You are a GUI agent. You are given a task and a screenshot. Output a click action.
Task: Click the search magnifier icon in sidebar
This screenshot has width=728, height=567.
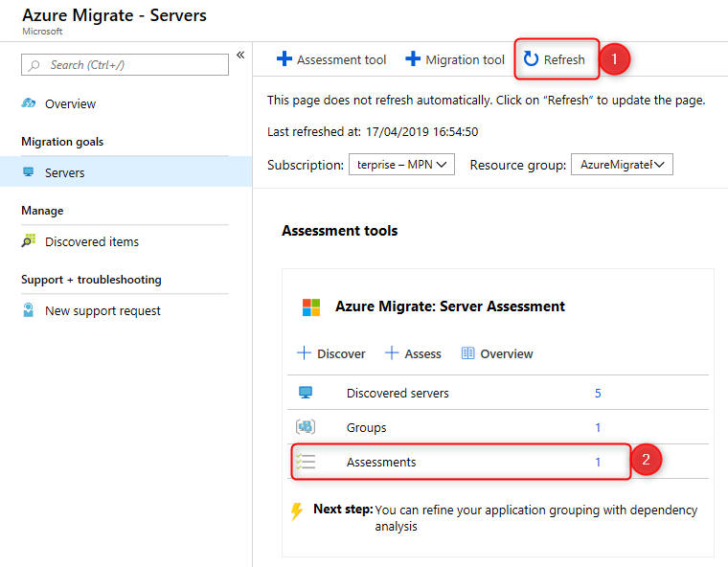pos(34,65)
